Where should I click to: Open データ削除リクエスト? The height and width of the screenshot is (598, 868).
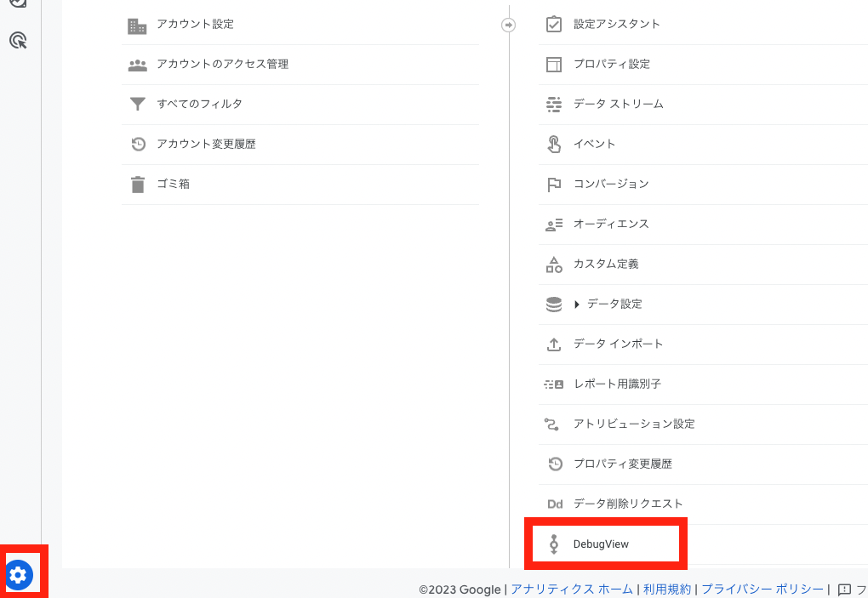click(628, 504)
